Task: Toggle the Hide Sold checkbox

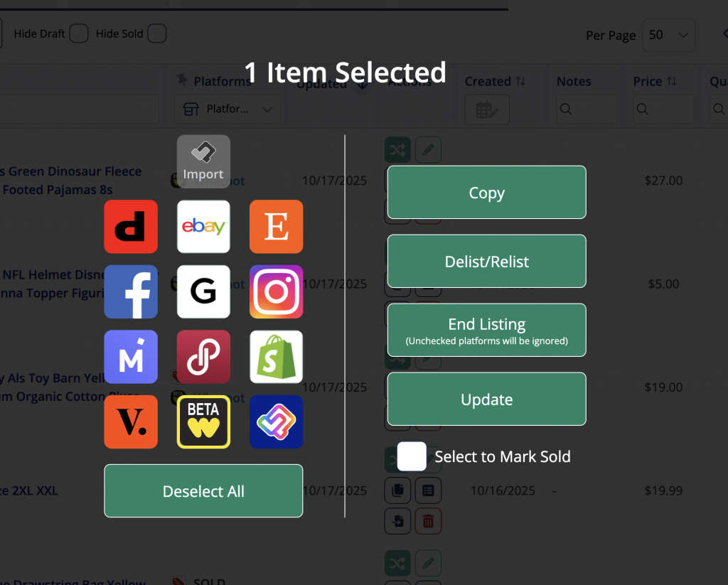Action: click(x=157, y=33)
